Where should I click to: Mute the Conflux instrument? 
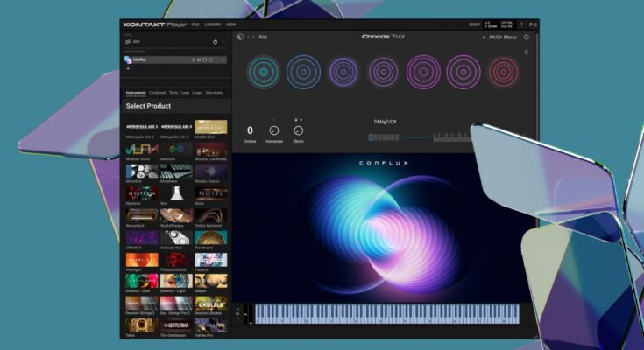pyautogui.click(x=199, y=59)
